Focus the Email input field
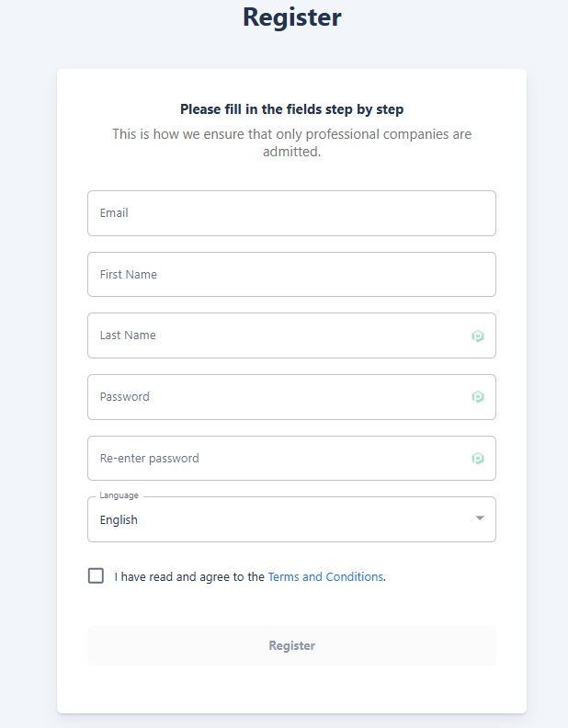The image size is (568, 728). coord(291,213)
